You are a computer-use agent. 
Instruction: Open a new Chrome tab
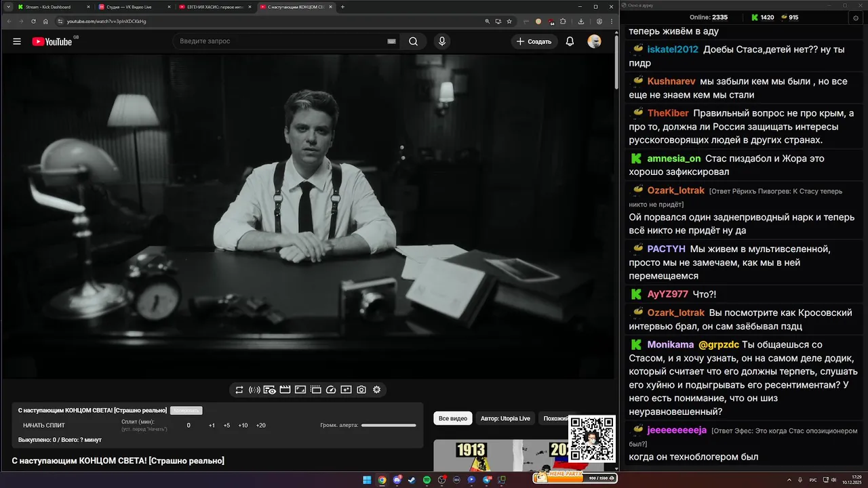click(x=342, y=7)
